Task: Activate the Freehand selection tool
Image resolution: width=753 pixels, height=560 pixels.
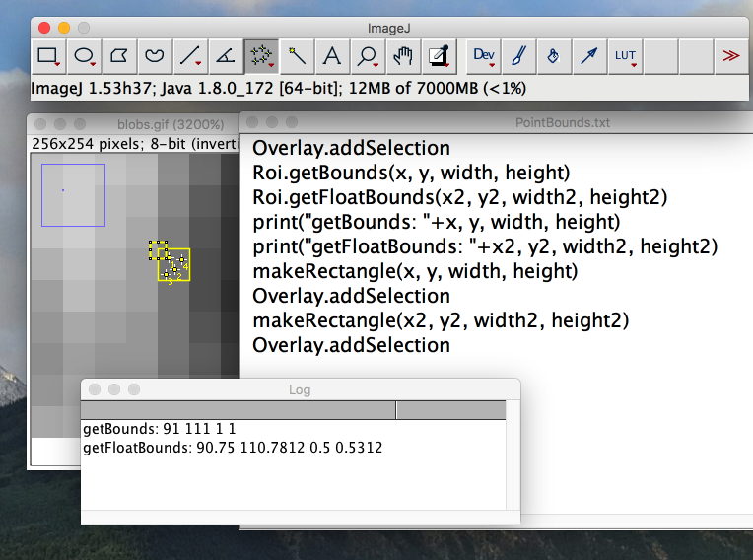Action: 155,56
